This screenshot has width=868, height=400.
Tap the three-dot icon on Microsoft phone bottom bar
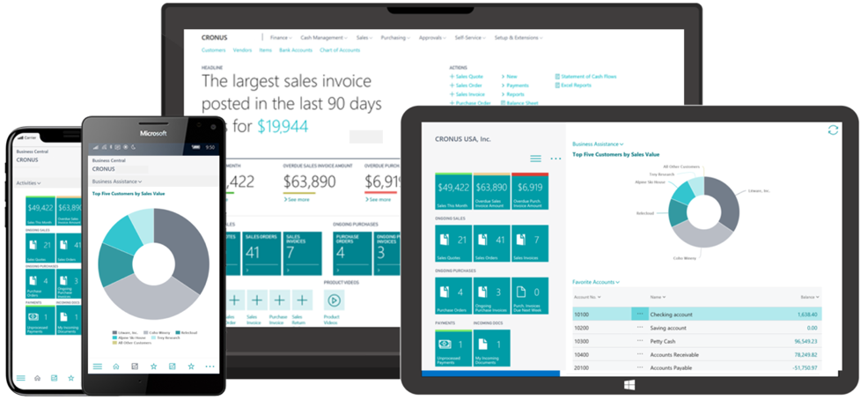point(210,367)
